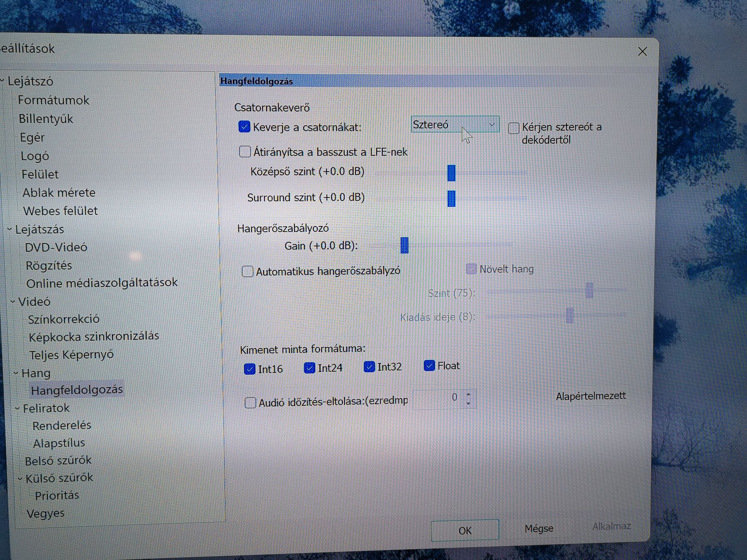The height and width of the screenshot is (560, 747).
Task: Toggle the Növelt hang checkbox
Action: point(471,269)
